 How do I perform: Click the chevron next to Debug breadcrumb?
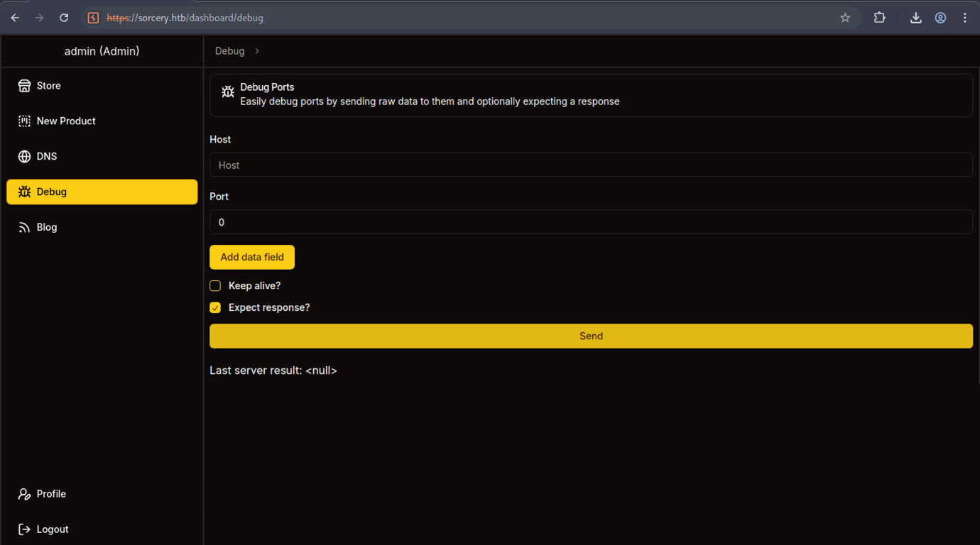click(x=257, y=51)
